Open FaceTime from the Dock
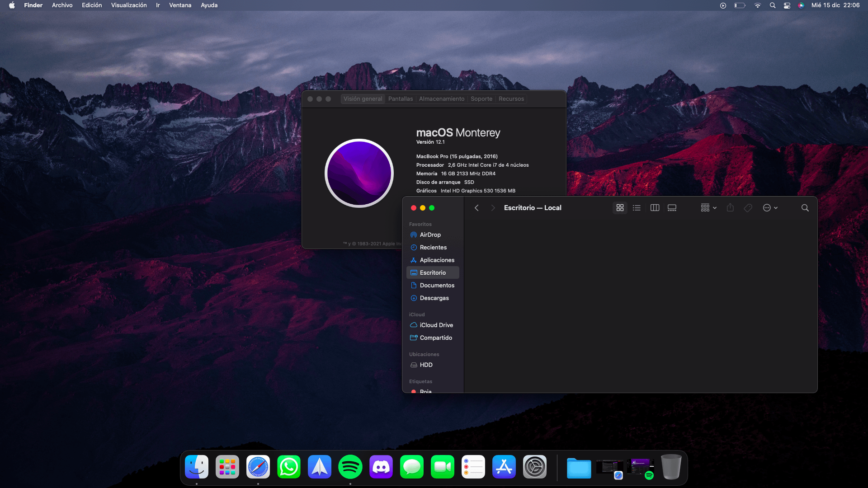 point(443,467)
